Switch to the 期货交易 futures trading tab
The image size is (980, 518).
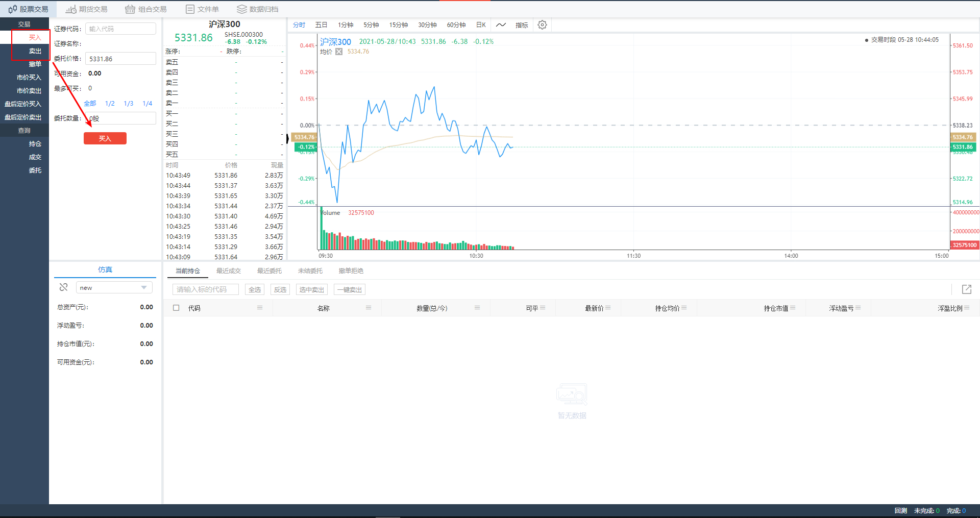pos(86,9)
